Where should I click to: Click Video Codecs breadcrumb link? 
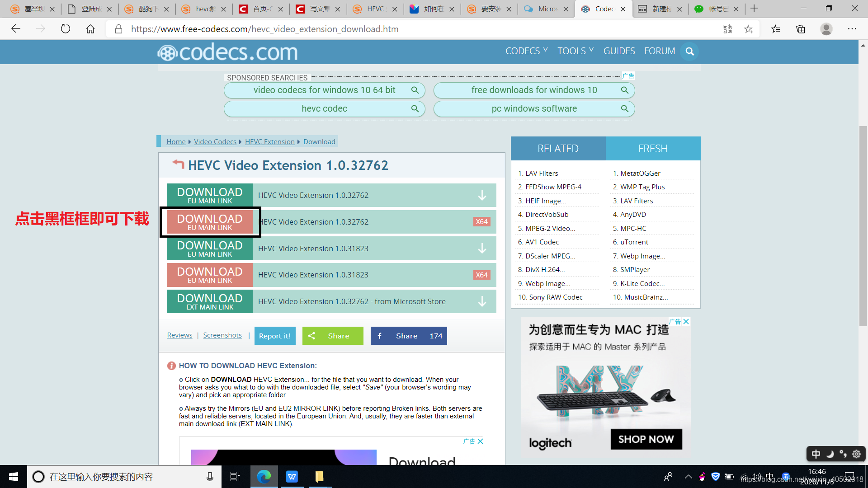[x=215, y=142]
